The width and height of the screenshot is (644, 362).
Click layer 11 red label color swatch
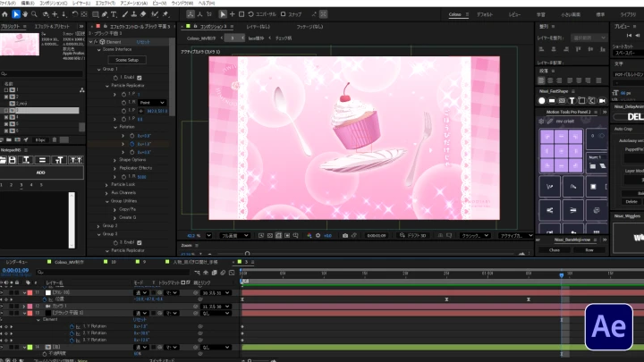(x=30, y=292)
